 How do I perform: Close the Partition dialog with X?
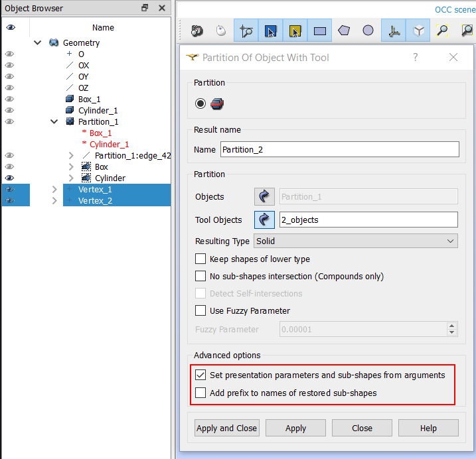tap(453, 57)
